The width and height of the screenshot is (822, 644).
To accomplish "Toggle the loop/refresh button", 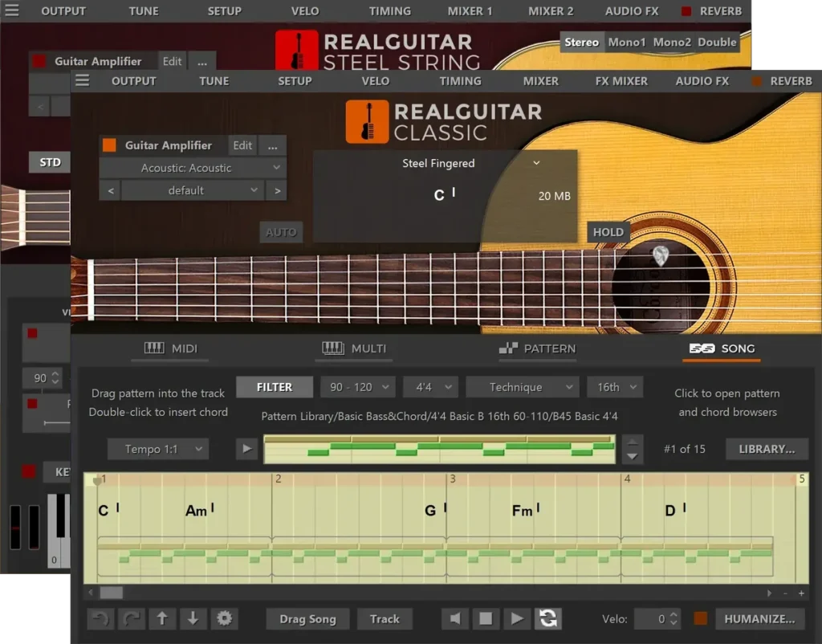I will pyautogui.click(x=547, y=619).
